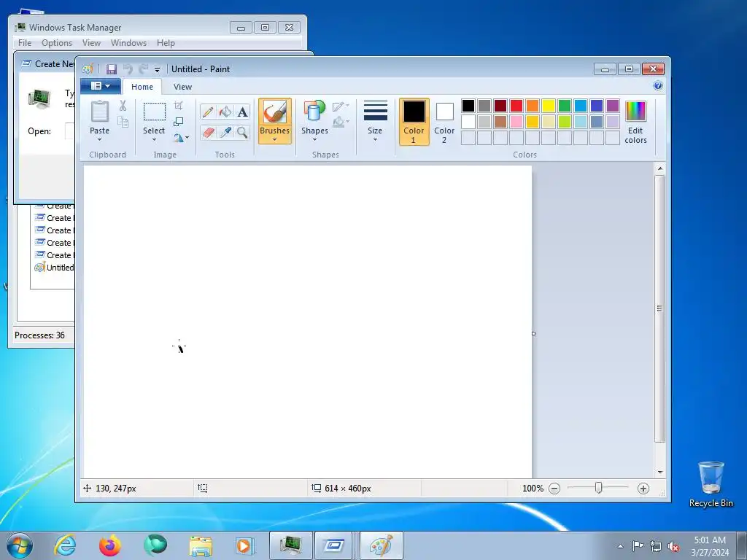
Task: Show hidden tray icons arrow
Action: pos(620,546)
